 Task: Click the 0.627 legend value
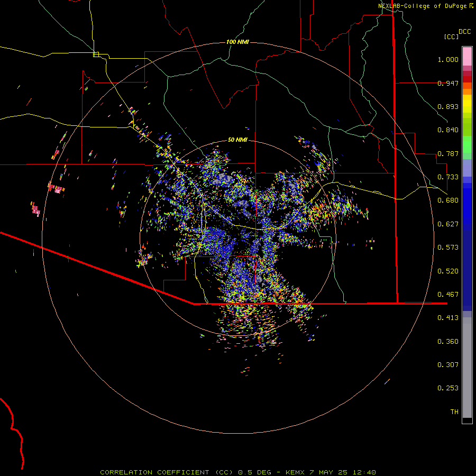point(448,224)
